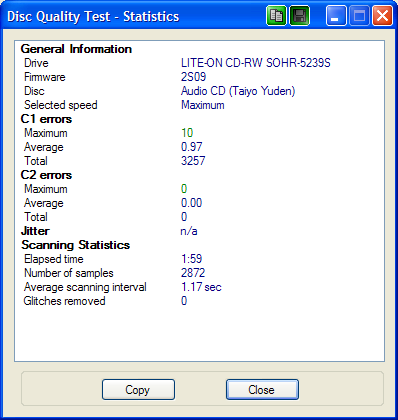Click the 'Drive' label

(x=36, y=63)
